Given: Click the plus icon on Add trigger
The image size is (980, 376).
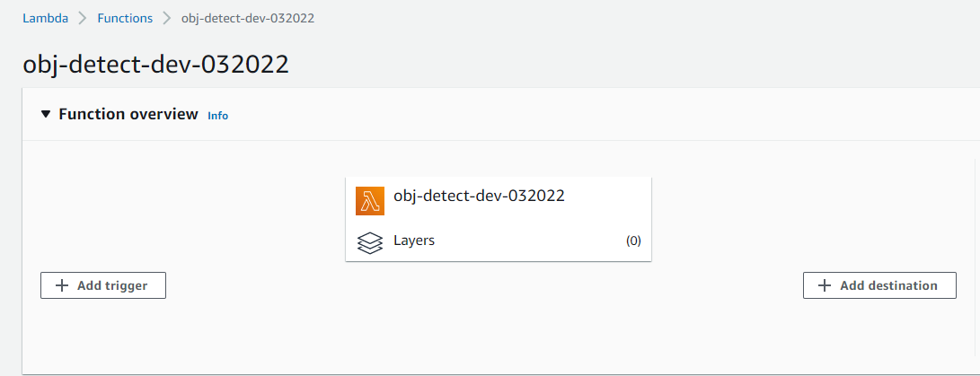Looking at the screenshot, I should click(62, 285).
